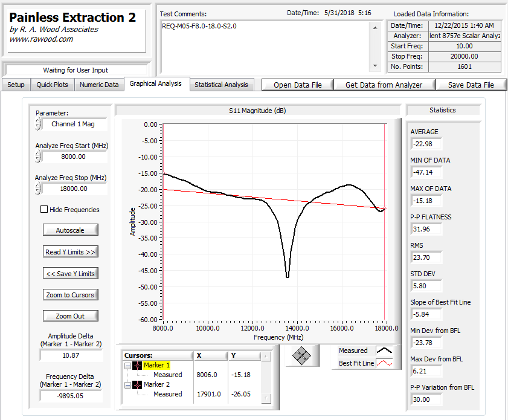Open the Numeric Data tab
The image size is (508, 420).
coord(99,85)
